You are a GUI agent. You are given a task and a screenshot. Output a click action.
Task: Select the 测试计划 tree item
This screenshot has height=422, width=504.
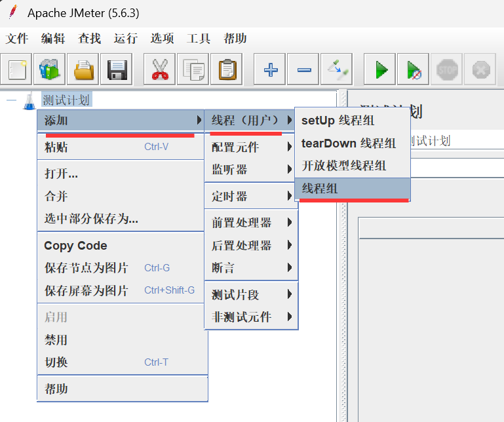coord(67,100)
